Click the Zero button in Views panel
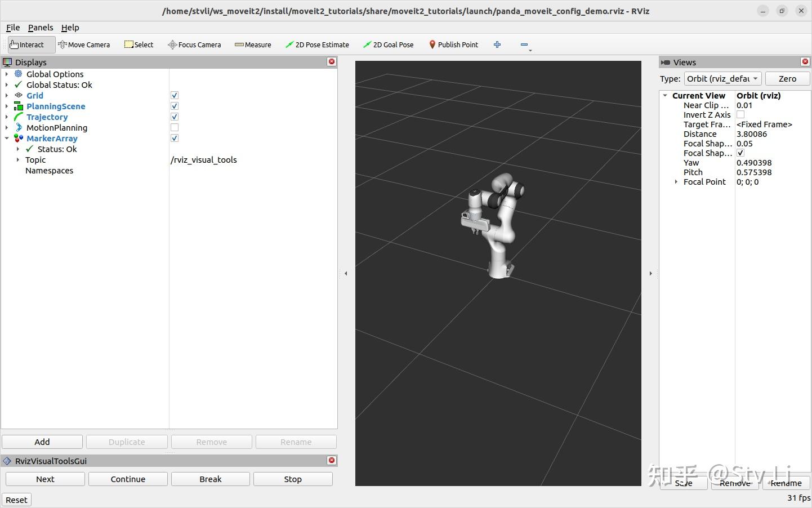 787,78
